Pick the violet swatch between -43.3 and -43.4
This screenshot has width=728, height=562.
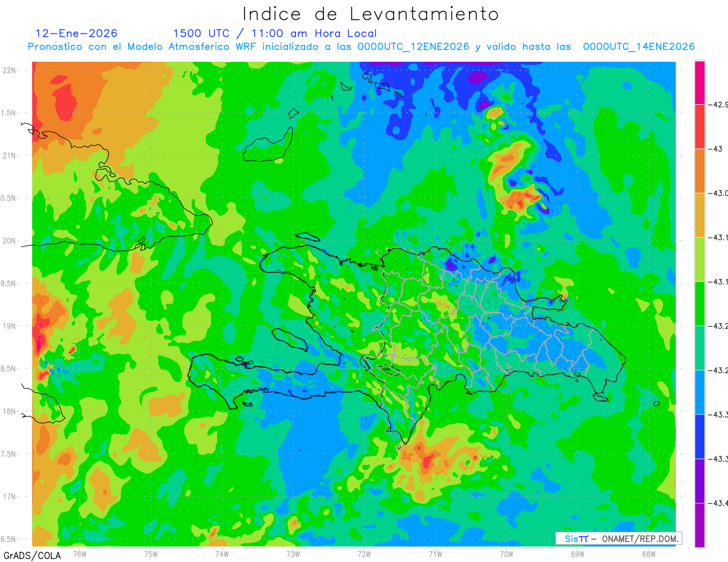click(699, 481)
